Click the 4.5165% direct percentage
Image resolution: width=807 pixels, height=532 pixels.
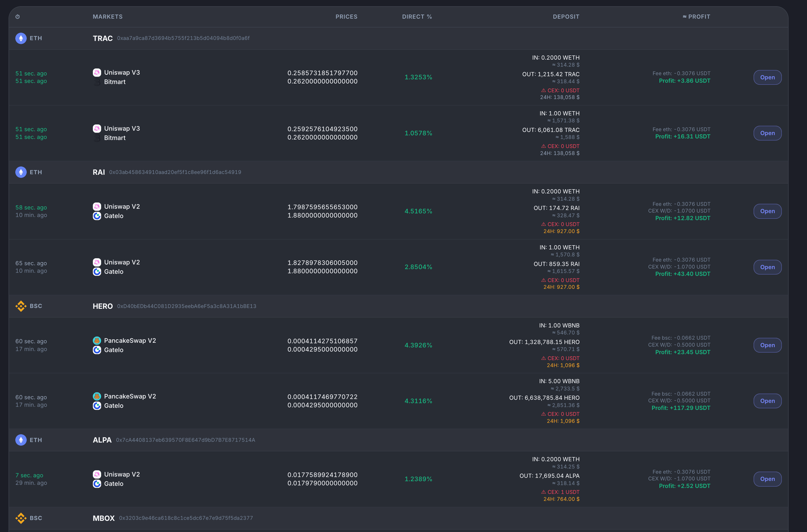pyautogui.click(x=419, y=211)
